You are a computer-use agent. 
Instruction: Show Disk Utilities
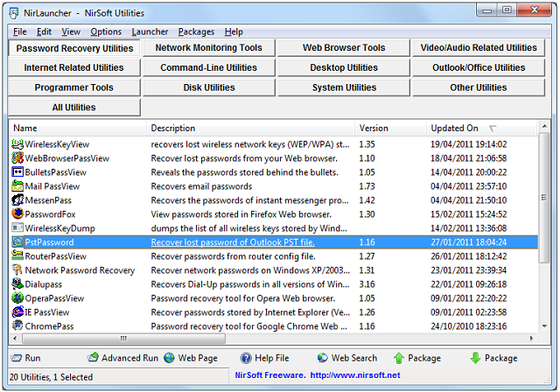(209, 87)
